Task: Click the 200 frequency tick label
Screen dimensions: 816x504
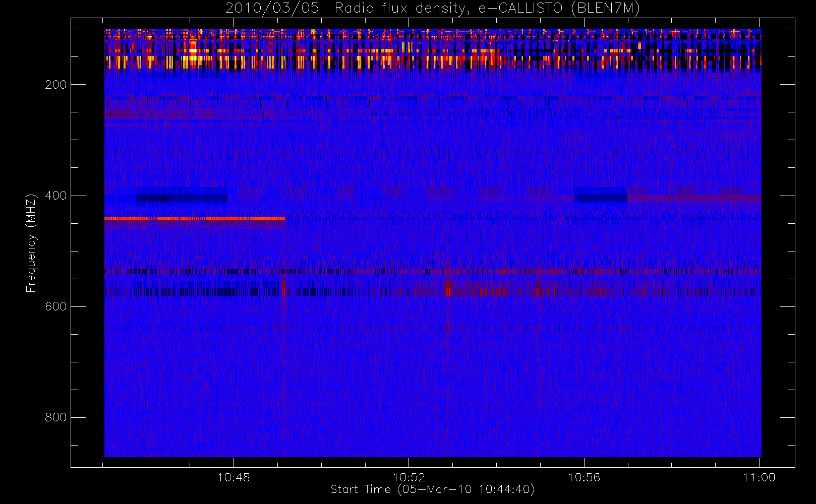Action: [55, 85]
